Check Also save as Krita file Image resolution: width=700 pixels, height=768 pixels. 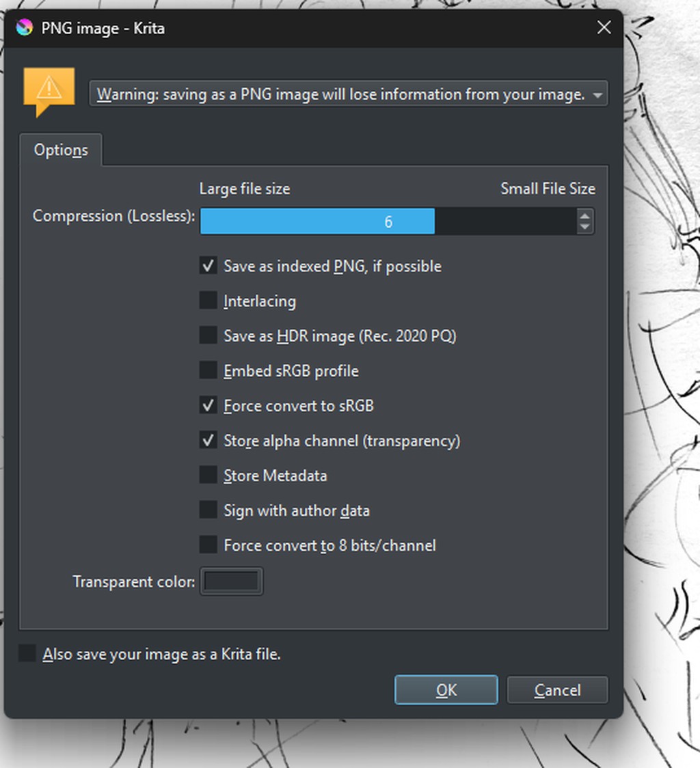pyautogui.click(x=27, y=654)
